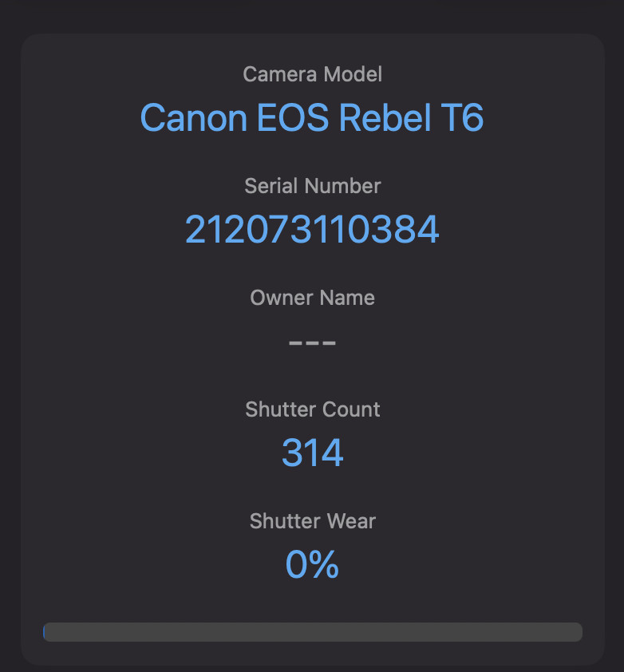
Task: Click the right end of the wear bar
Action: [x=576, y=632]
